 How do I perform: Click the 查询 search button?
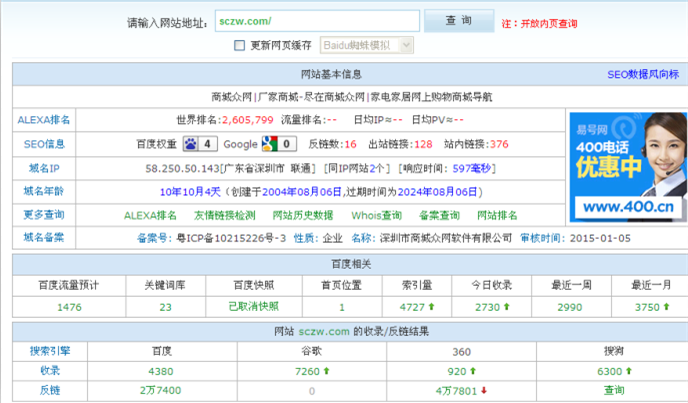click(459, 21)
